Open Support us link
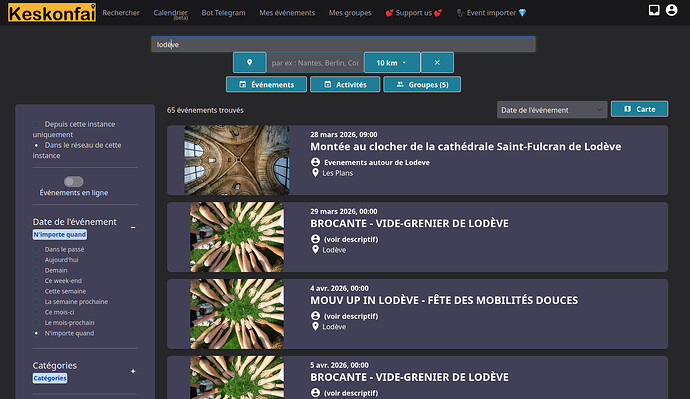This screenshot has width=690, height=399. coord(414,13)
